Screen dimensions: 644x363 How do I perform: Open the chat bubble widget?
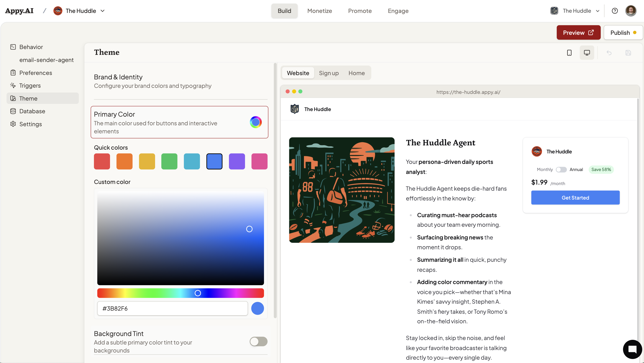click(x=632, y=349)
